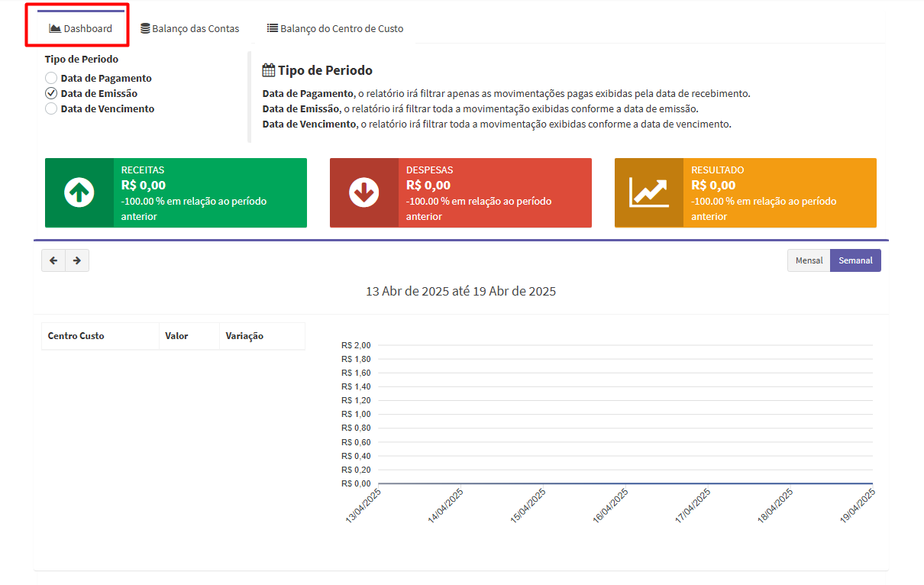The width and height of the screenshot is (924, 585).
Task: Click the database icon on Balanço das Contas
Action: (145, 28)
